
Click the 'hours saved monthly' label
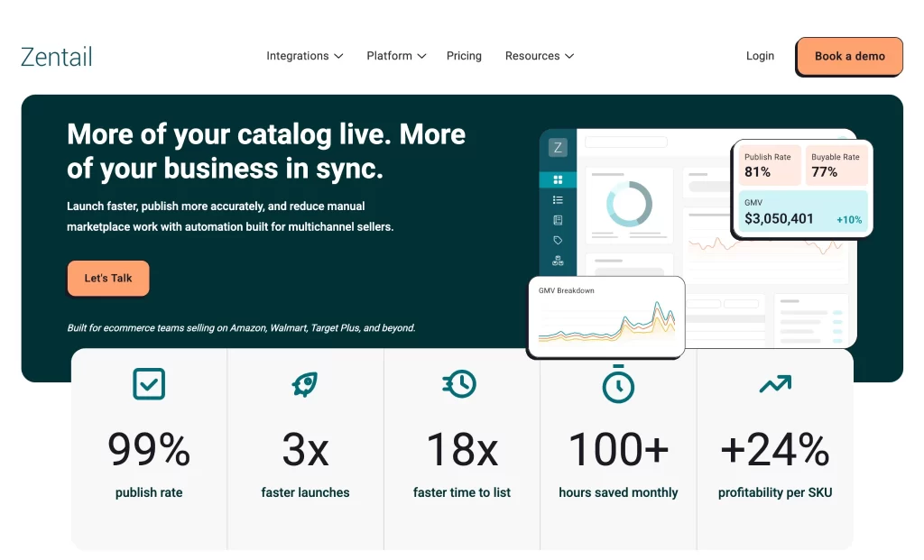click(618, 492)
